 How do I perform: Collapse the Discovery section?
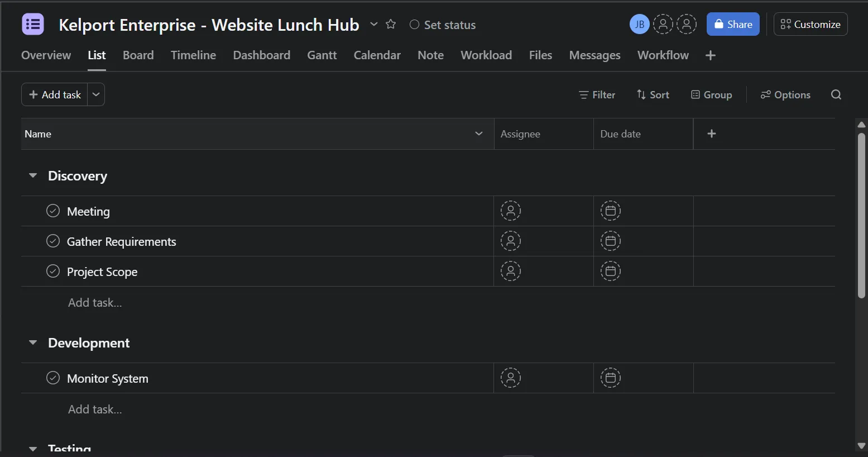tap(33, 176)
